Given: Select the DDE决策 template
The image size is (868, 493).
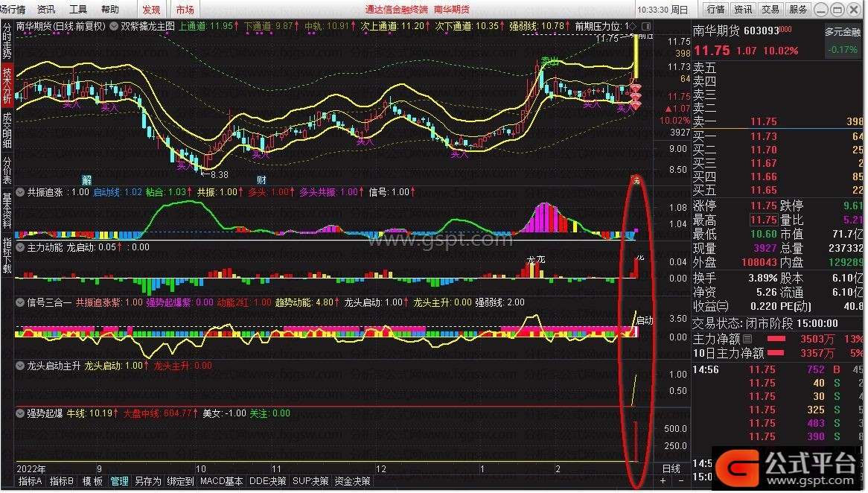Looking at the screenshot, I should pyautogui.click(x=268, y=481).
